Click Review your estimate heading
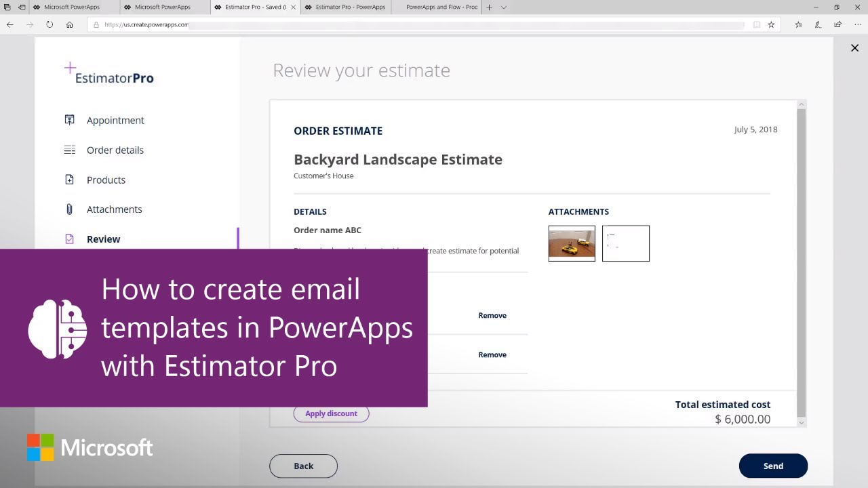Image resolution: width=868 pixels, height=488 pixels. (361, 70)
